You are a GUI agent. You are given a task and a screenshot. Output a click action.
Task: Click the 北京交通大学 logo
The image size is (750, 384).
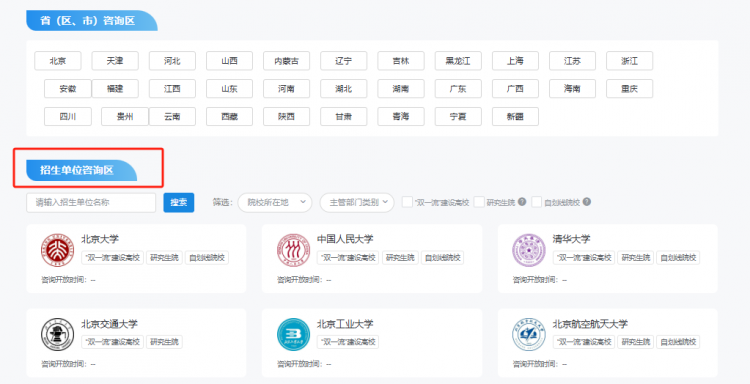(x=57, y=335)
